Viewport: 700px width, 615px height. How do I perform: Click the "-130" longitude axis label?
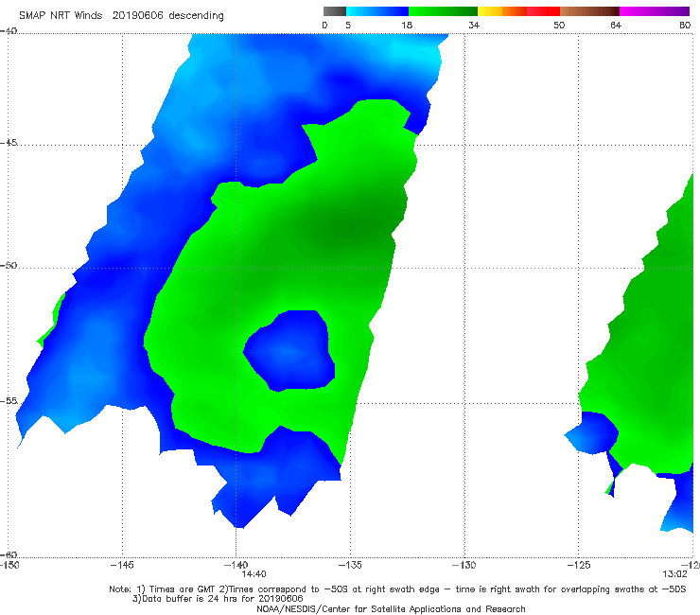point(464,565)
